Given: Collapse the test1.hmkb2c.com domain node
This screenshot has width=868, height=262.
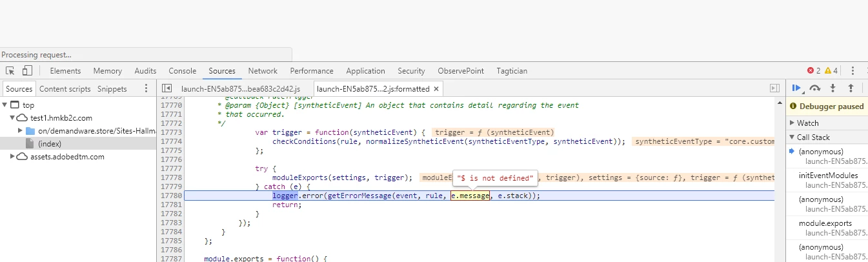Looking at the screenshot, I should coord(13,118).
